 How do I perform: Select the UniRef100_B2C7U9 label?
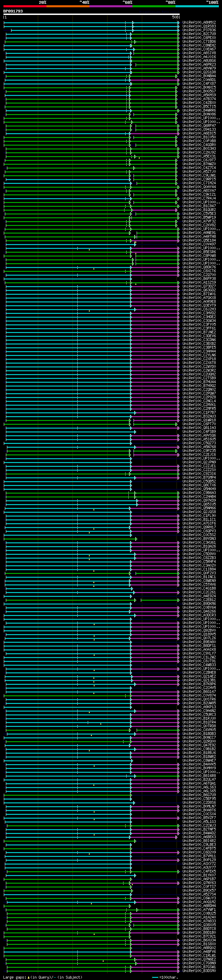point(199,34)
